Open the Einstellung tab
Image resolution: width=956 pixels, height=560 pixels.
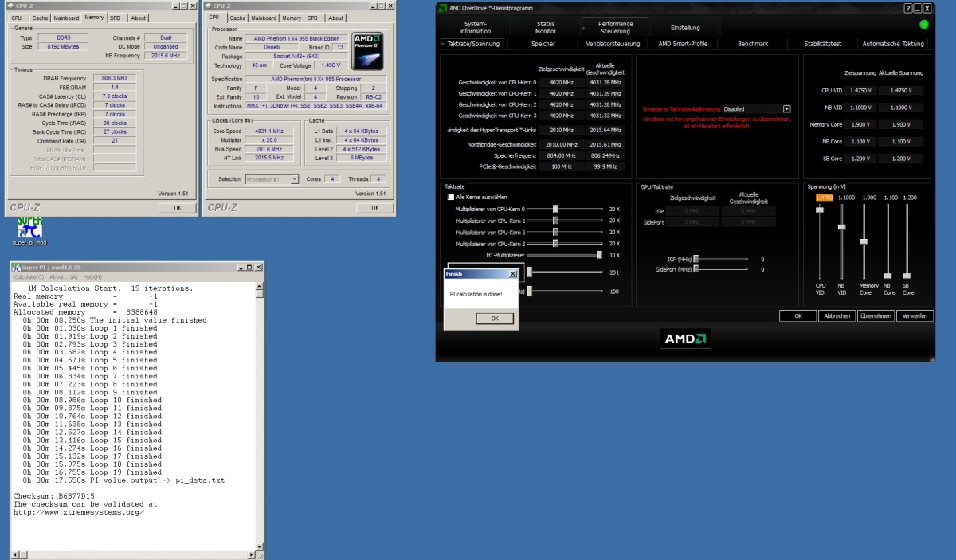click(685, 27)
